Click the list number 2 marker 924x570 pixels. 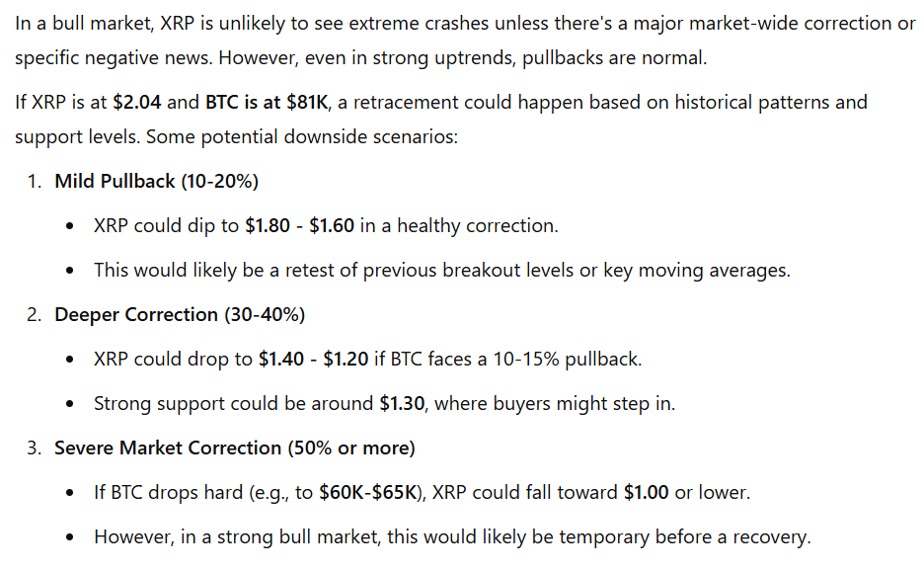point(35,314)
